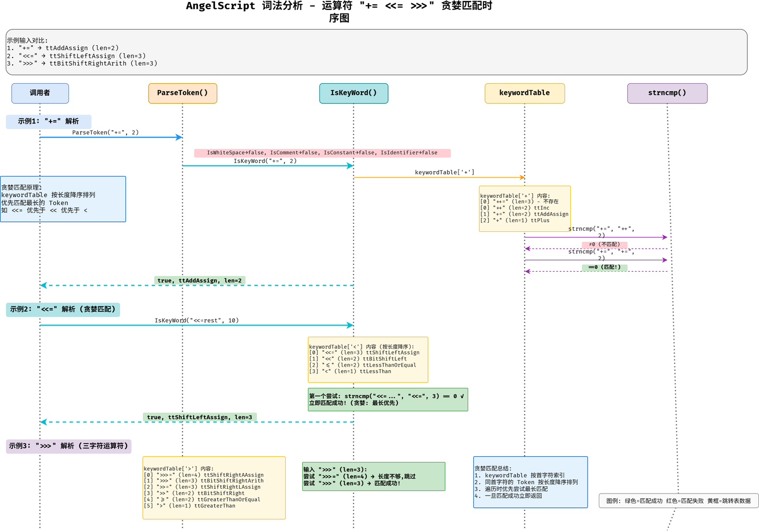Click the keywordTable['<'] 内容 yellow note
759x532 pixels.
(x=368, y=360)
